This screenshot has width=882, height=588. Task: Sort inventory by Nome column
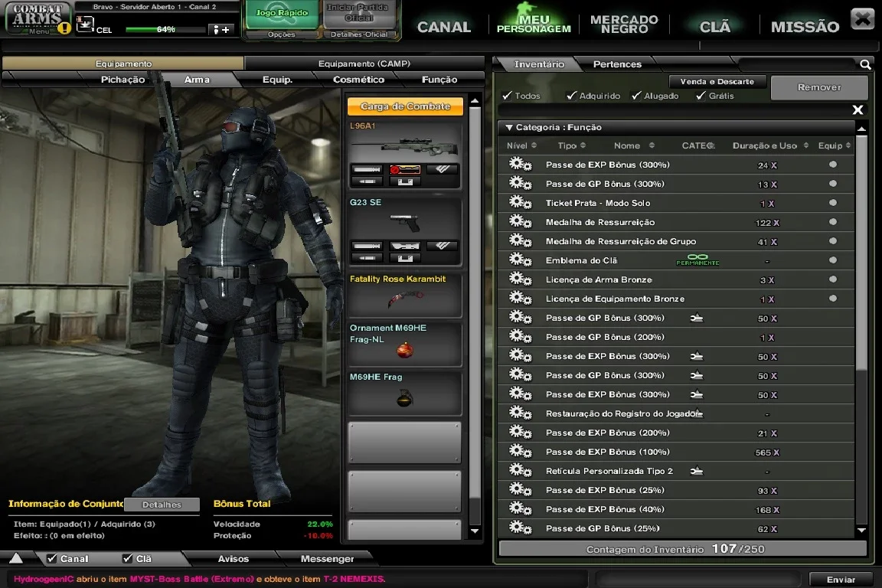[x=634, y=145]
